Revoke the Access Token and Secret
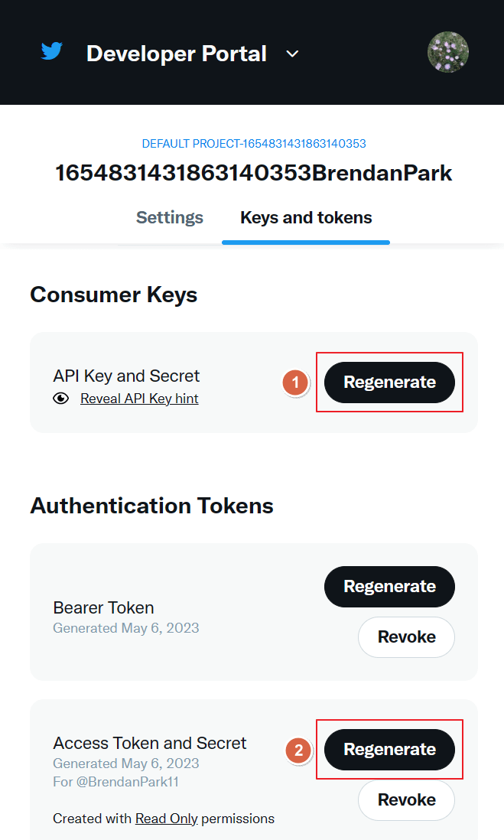 coord(406,799)
